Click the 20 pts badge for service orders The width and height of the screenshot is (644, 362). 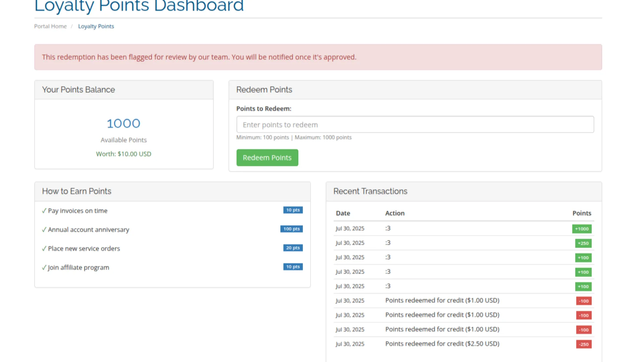[292, 248]
